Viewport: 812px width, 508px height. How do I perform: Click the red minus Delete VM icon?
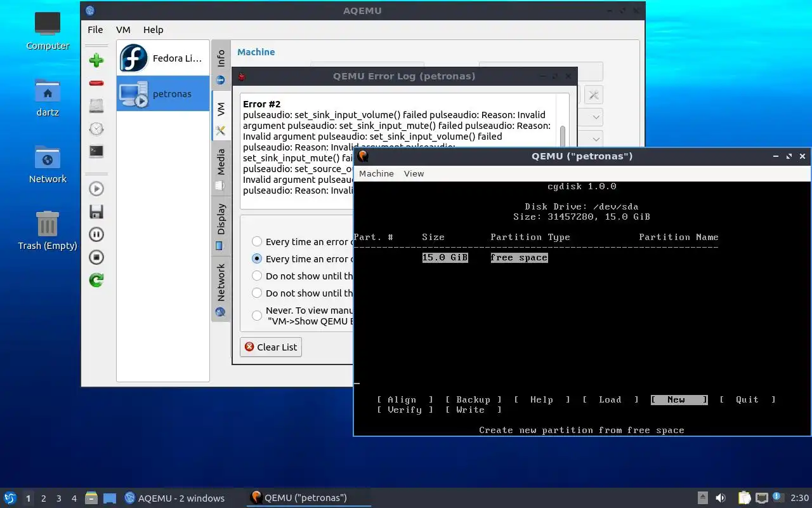[x=96, y=83]
